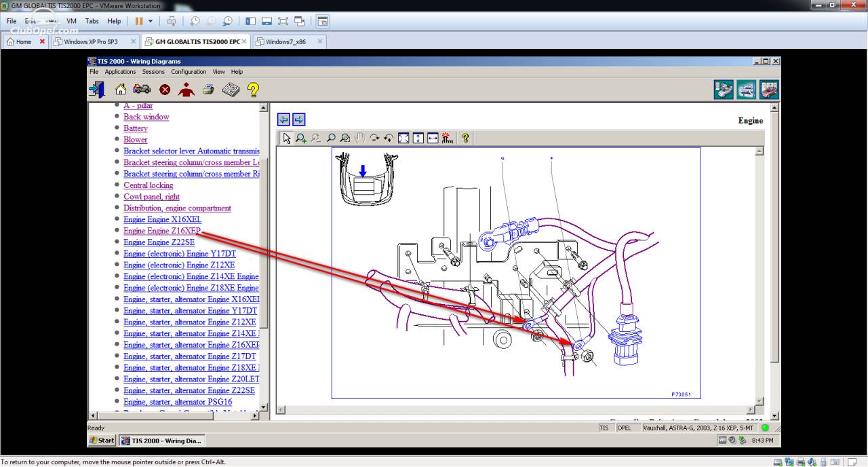Open Engine (electronic) Engine Y17DT link
Image resolution: width=868 pixels, height=467 pixels.
tap(180, 254)
